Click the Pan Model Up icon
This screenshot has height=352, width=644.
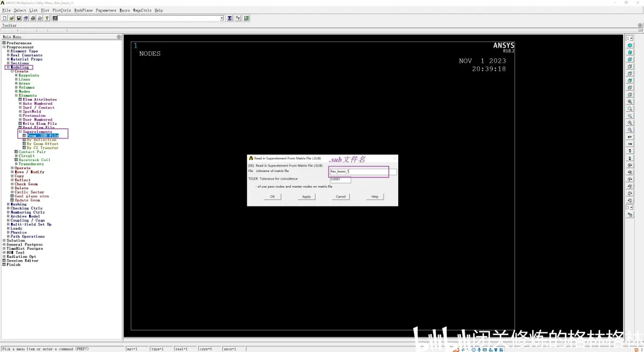click(629, 151)
